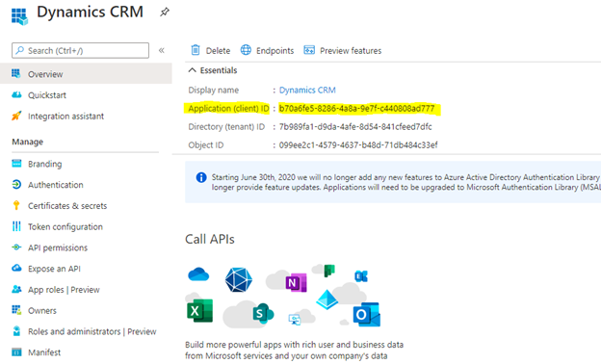This screenshot has width=601, height=364.
Task: Open the Dynamics CRM display name link
Action: pos(307,91)
